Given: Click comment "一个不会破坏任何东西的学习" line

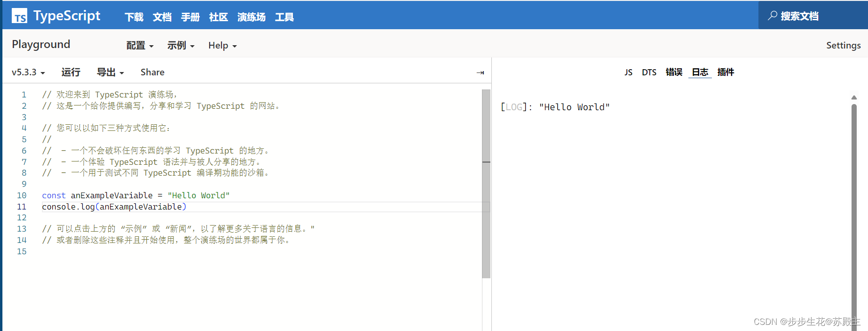Looking at the screenshot, I should pos(156,151).
